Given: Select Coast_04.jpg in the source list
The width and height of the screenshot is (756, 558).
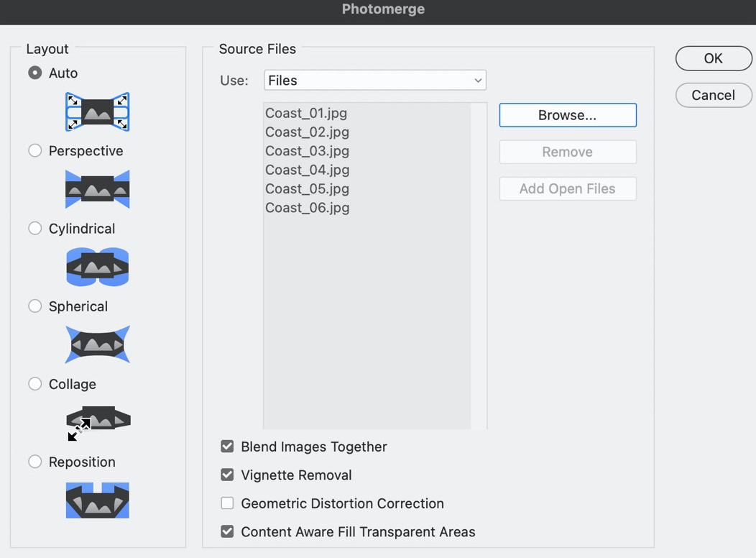Looking at the screenshot, I should 307,170.
